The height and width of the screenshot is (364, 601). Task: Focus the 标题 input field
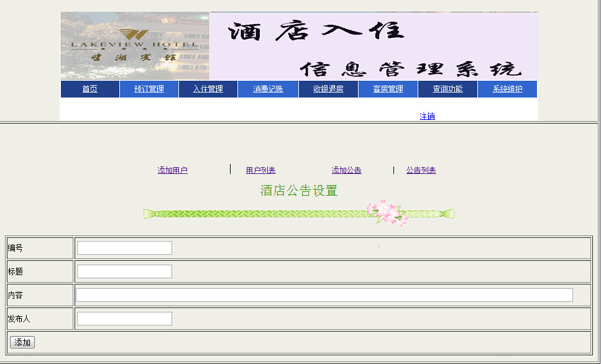[124, 271]
